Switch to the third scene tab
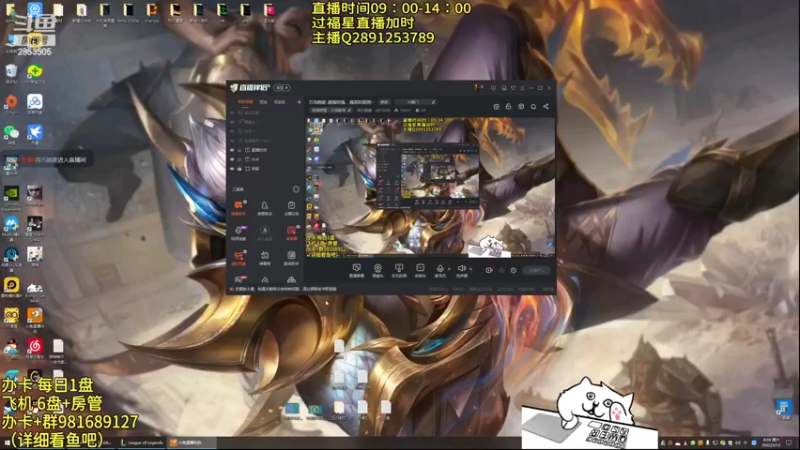 (280, 102)
